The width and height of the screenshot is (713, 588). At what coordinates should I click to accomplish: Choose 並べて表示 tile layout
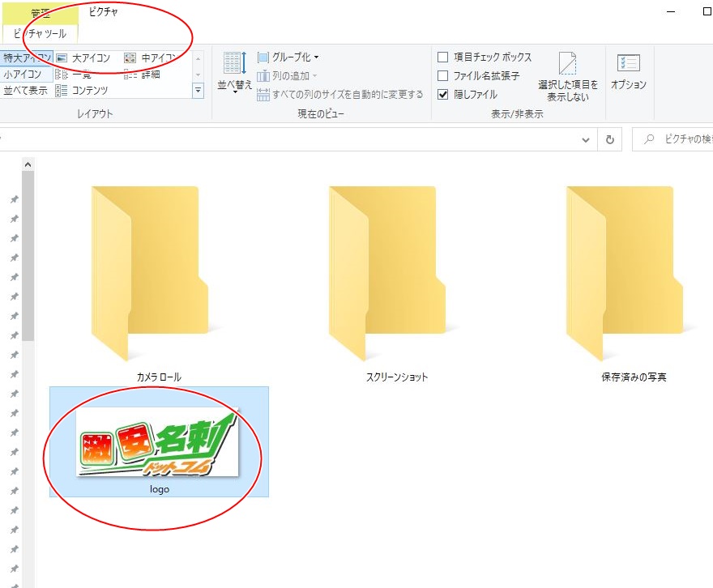click(25, 91)
